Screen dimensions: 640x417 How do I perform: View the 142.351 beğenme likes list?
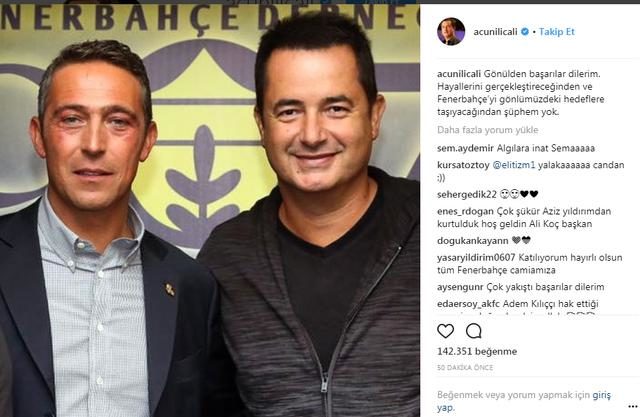(477, 351)
